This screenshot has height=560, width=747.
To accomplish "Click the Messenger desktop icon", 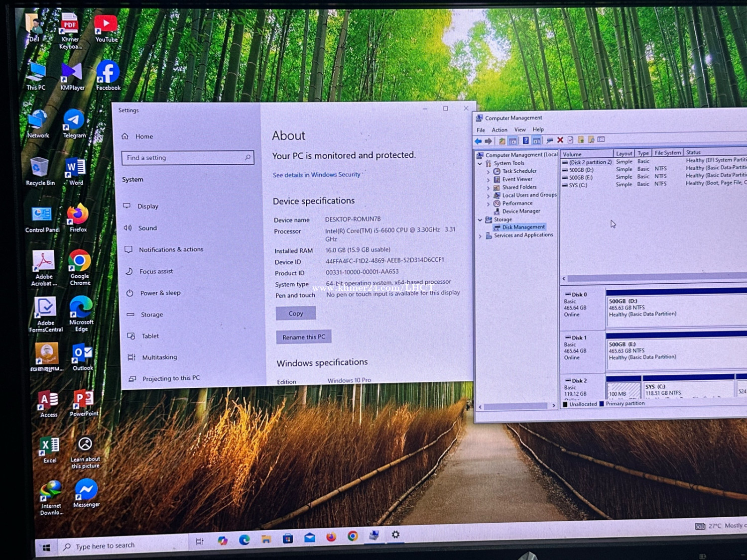I will pyautogui.click(x=86, y=493).
